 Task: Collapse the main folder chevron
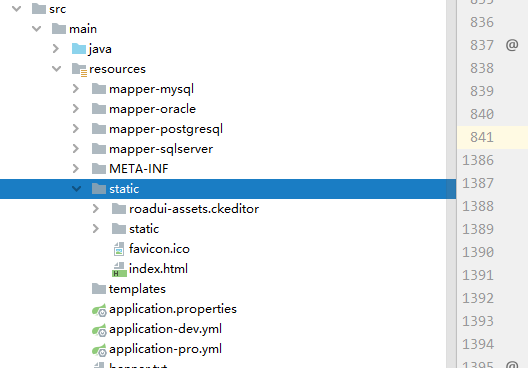tap(36, 29)
